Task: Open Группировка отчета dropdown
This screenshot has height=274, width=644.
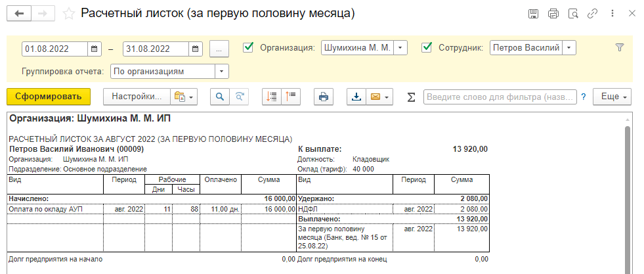Action: point(222,70)
